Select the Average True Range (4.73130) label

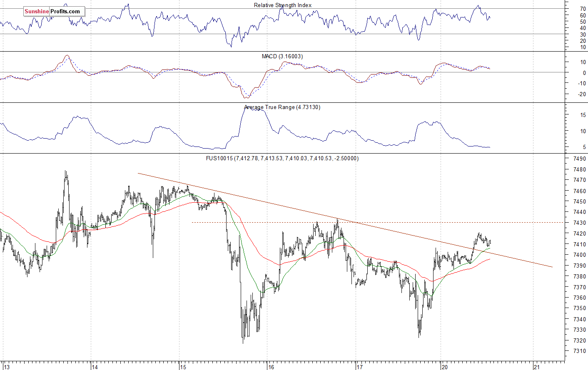click(282, 107)
